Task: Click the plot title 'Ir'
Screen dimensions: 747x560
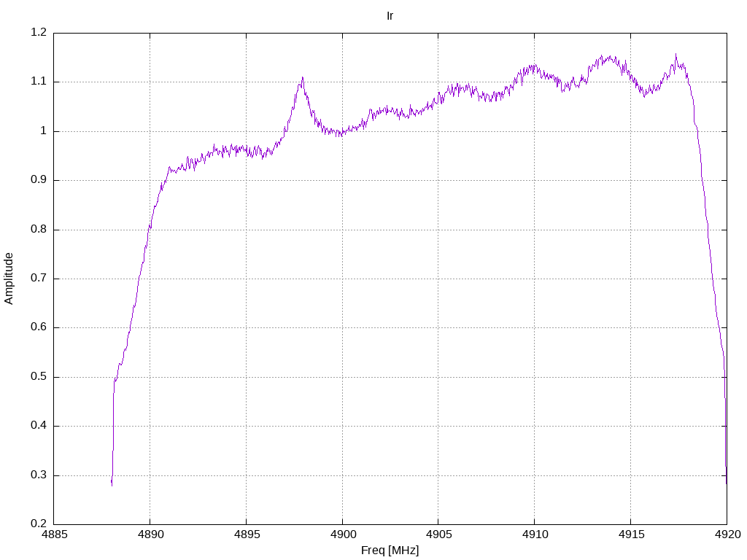Action: [x=390, y=16]
